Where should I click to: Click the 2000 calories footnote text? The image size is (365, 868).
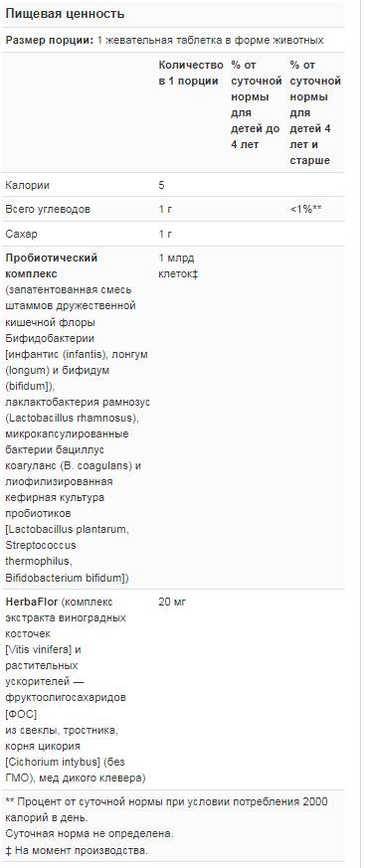click(166, 809)
